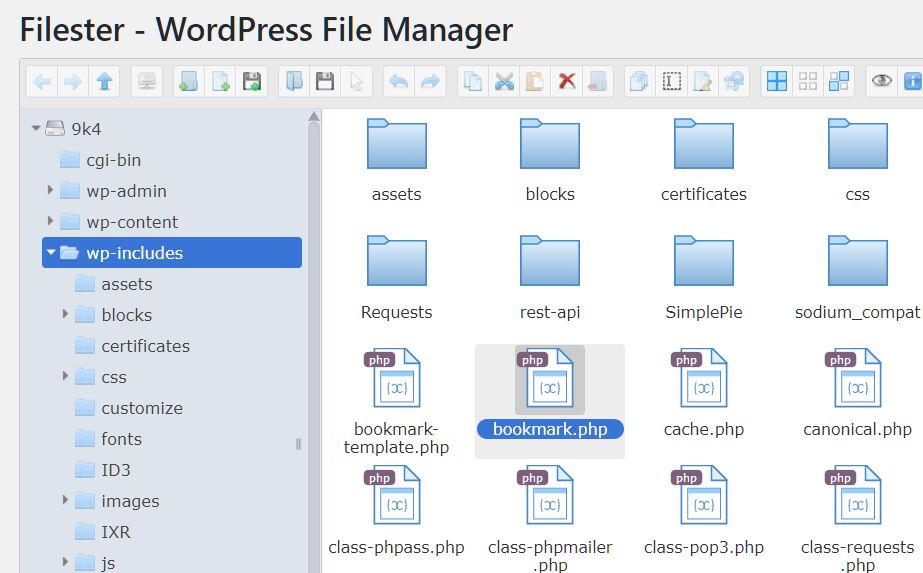Viewport: 923px width, 573px height.
Task: Click the selected bookmark.php file
Action: [550, 402]
